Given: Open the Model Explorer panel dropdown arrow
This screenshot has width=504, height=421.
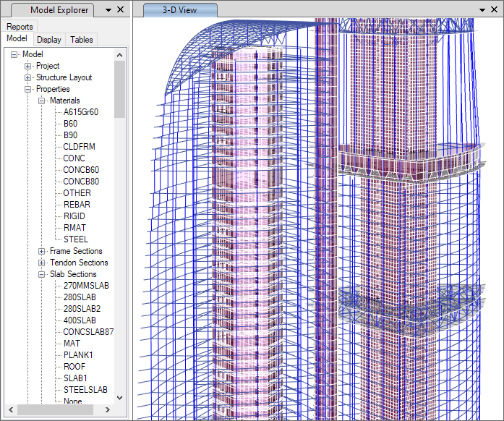Looking at the screenshot, I should (x=107, y=10).
